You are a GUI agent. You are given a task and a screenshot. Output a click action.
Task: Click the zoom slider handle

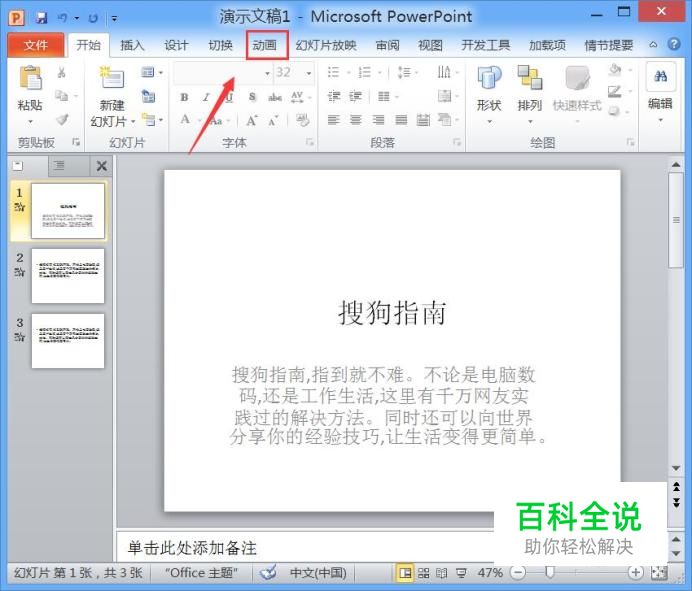(x=549, y=572)
